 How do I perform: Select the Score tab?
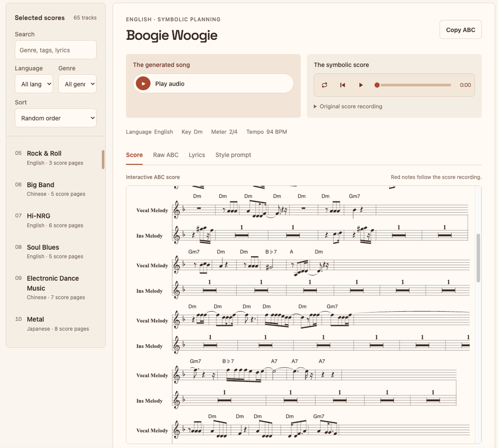tap(134, 155)
